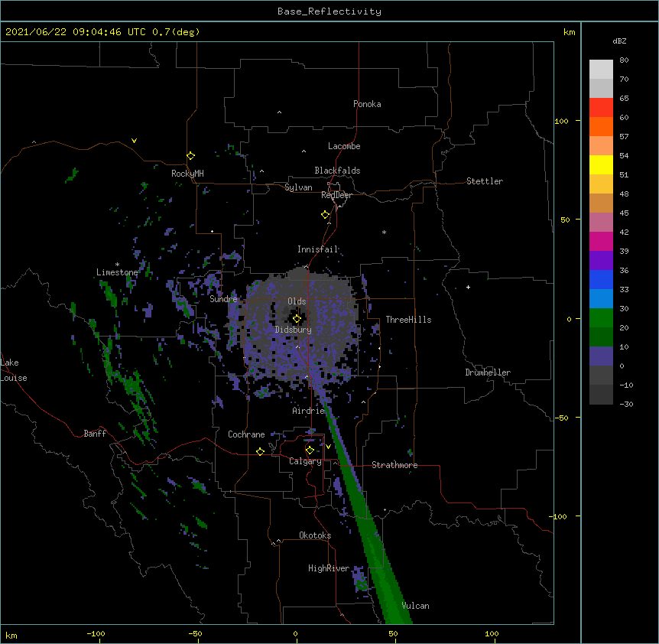Click the yellow diamond marker south of RedDeer
This screenshot has height=644, width=659.
325,215
